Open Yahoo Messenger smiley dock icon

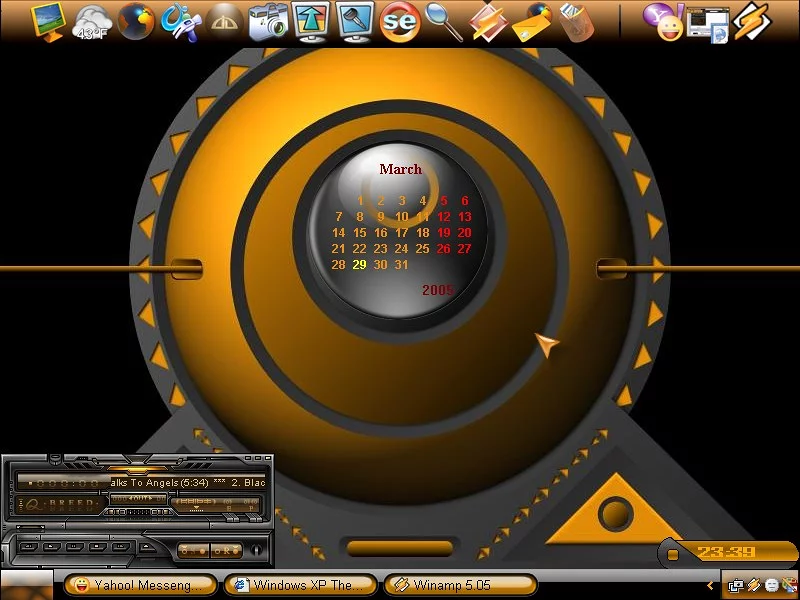tap(669, 23)
